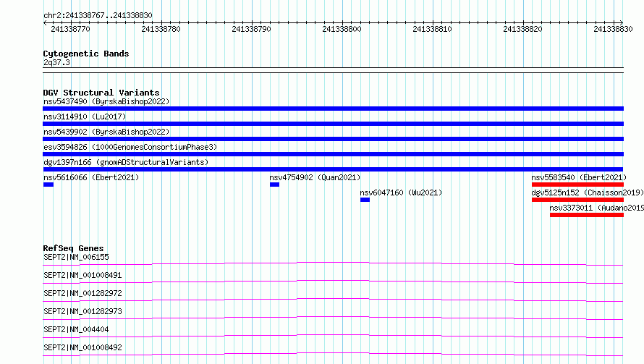Viewport: 644px width, 364px height.
Task: Click the blue bar under nsv3114910
Action: 333,124
